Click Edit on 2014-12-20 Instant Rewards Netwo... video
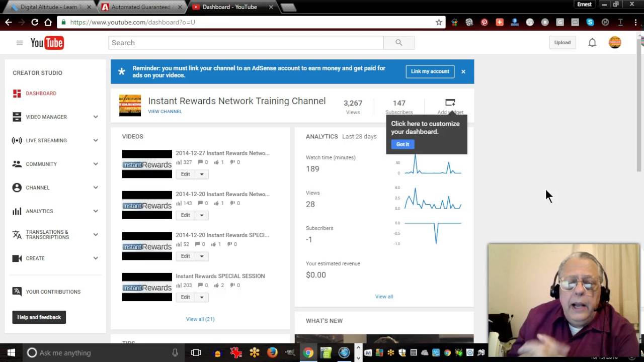The height and width of the screenshot is (362, 644). pyautogui.click(x=186, y=215)
